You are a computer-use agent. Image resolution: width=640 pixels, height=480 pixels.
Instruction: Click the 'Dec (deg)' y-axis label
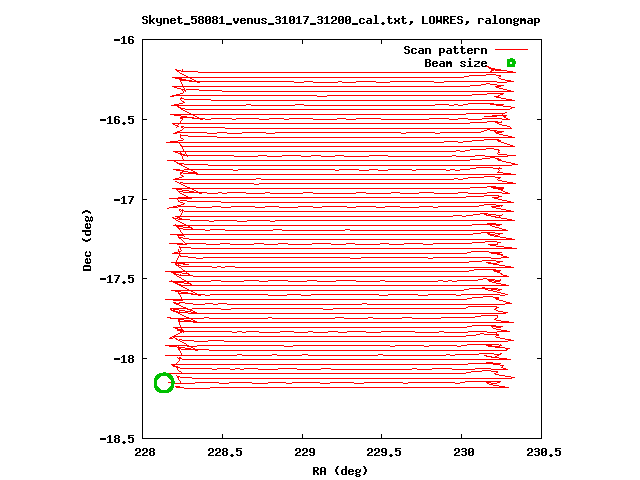(87, 240)
